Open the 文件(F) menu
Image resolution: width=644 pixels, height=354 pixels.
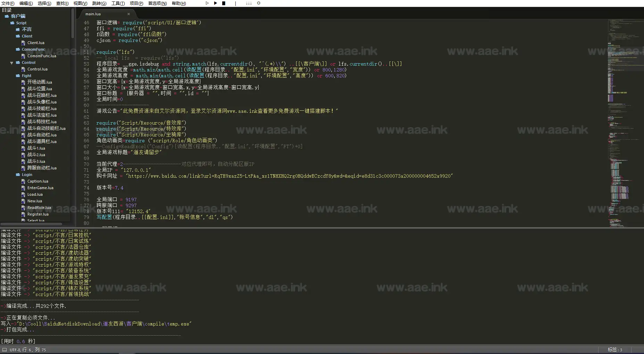[x=8, y=3]
